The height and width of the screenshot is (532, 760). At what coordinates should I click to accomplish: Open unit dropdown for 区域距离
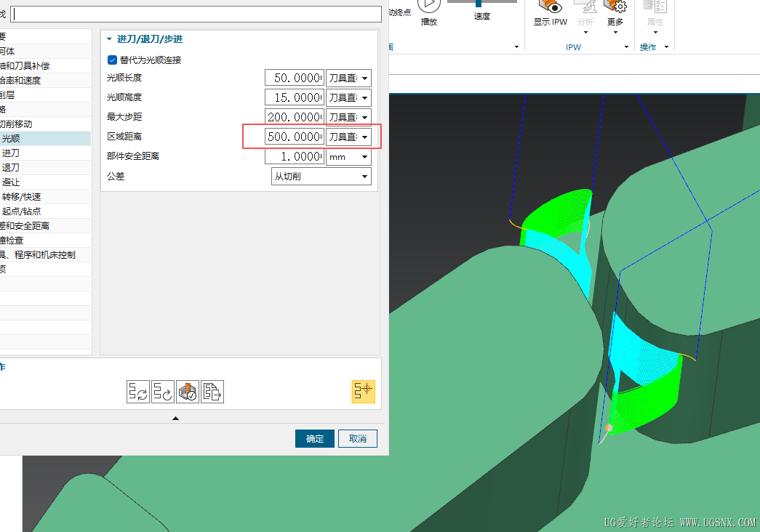[348, 137]
